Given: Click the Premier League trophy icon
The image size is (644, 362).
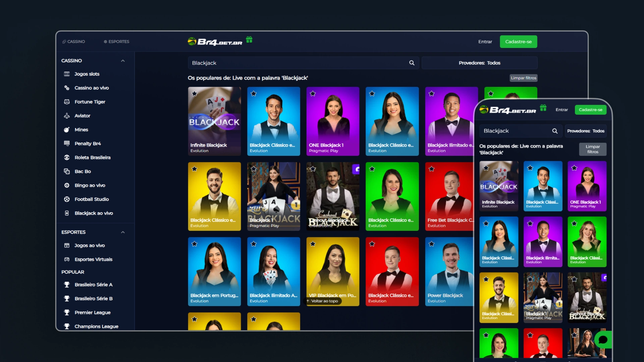Looking at the screenshot, I should pyautogui.click(x=67, y=312).
